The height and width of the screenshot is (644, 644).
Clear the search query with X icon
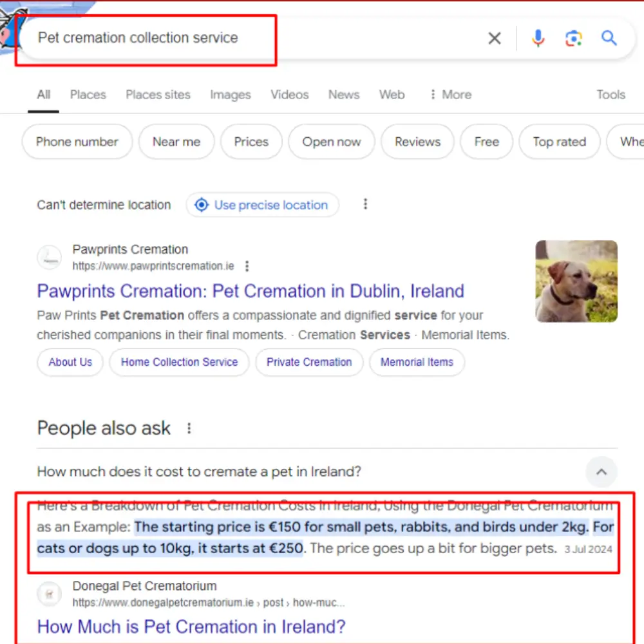point(494,39)
